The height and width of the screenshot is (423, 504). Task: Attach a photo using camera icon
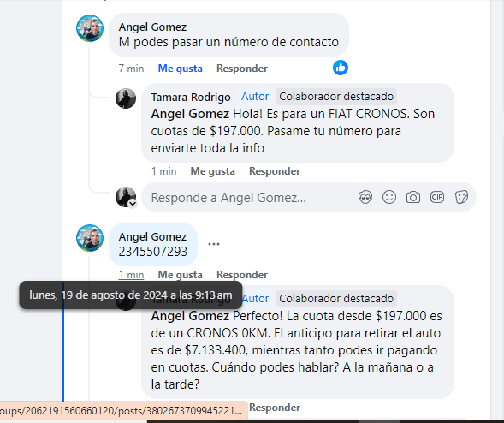413,197
